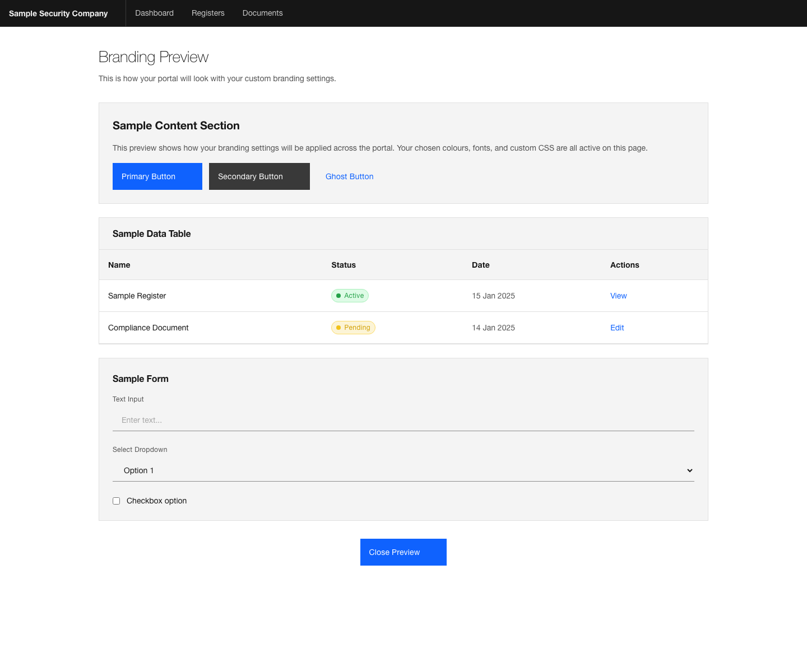The width and height of the screenshot is (807, 672).
Task: Click Edit next to Compliance Document
Action: (x=616, y=328)
